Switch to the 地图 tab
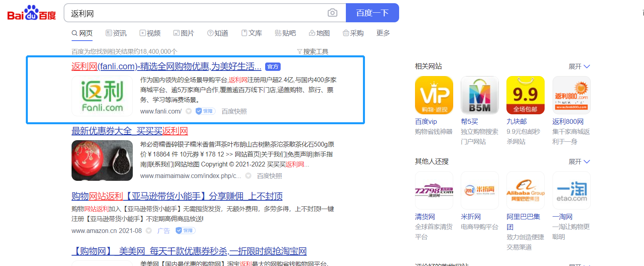 tap(319, 33)
